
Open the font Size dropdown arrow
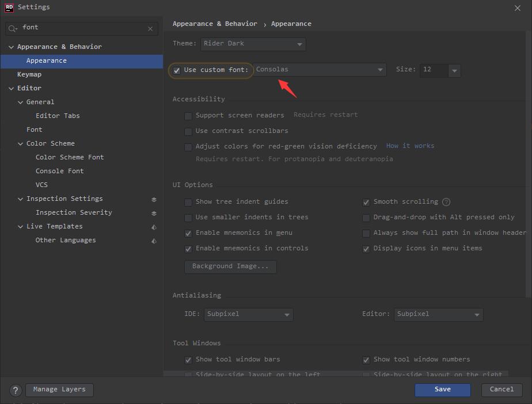point(454,70)
